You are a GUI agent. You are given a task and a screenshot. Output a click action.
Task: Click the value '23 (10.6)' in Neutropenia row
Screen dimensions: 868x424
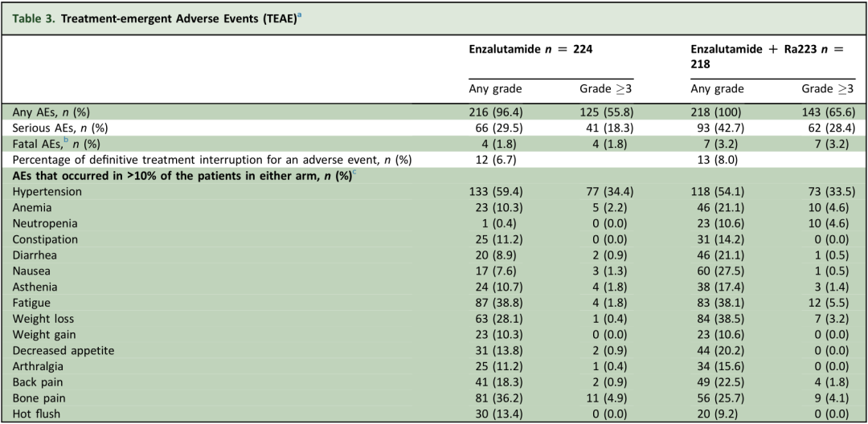click(x=719, y=224)
